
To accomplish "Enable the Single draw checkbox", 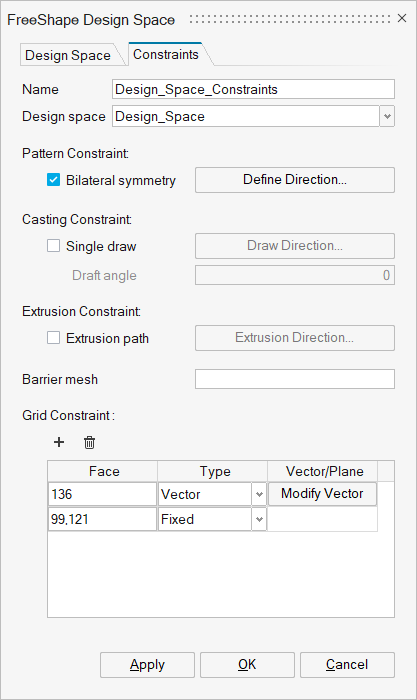I will coord(54,246).
